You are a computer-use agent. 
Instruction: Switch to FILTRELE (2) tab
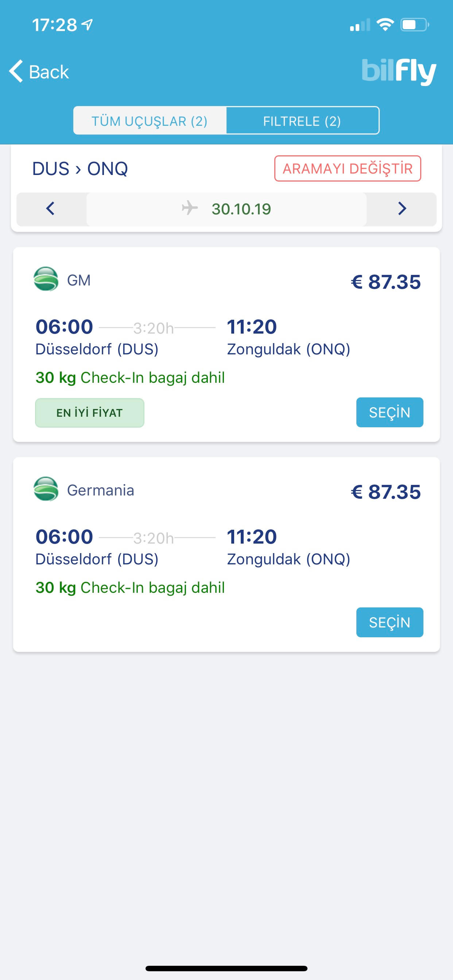[302, 121]
